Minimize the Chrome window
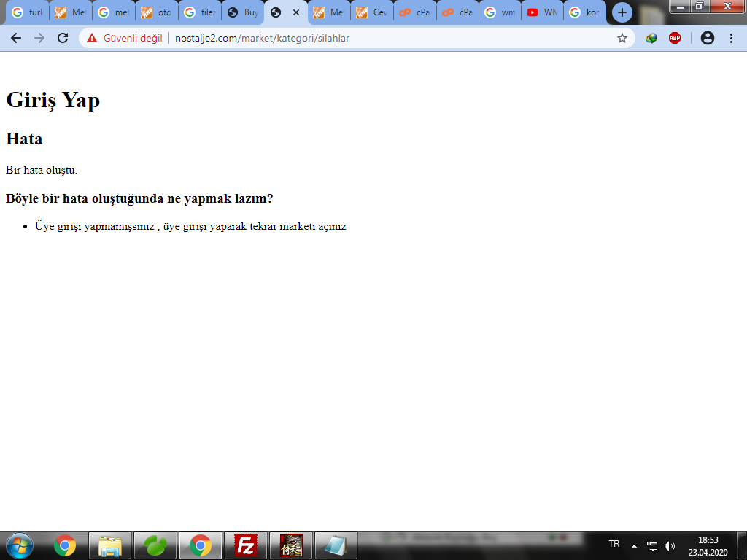Viewport: 747px width, 560px height. (681, 7)
